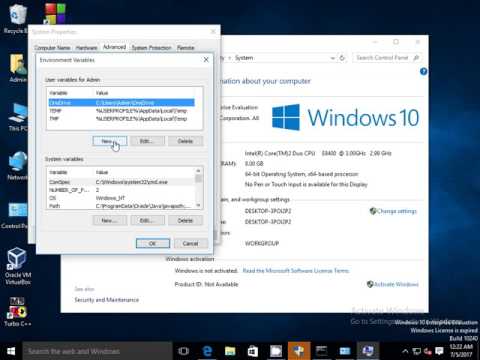Open the Oracle VM VirtualBox desktop icon
Image resolution: width=480 pixels, height=360 pixels.
point(17,266)
